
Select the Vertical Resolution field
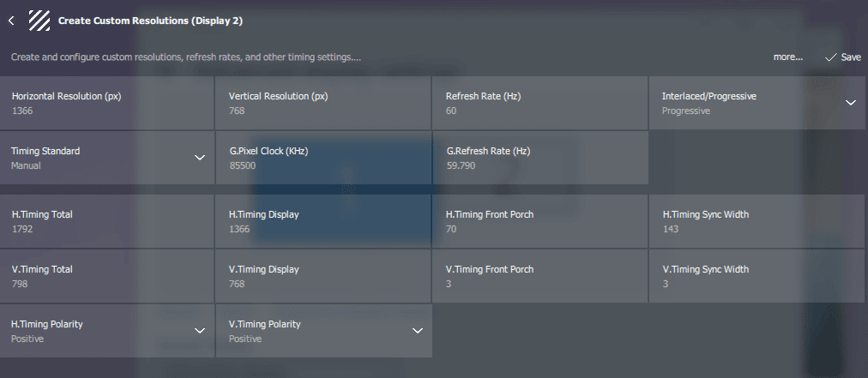point(323,103)
